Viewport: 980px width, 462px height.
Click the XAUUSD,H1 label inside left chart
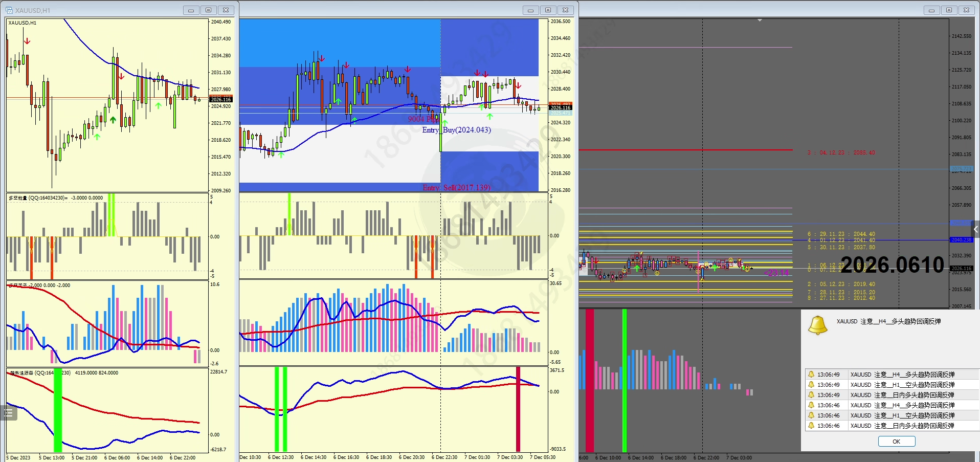(x=23, y=23)
